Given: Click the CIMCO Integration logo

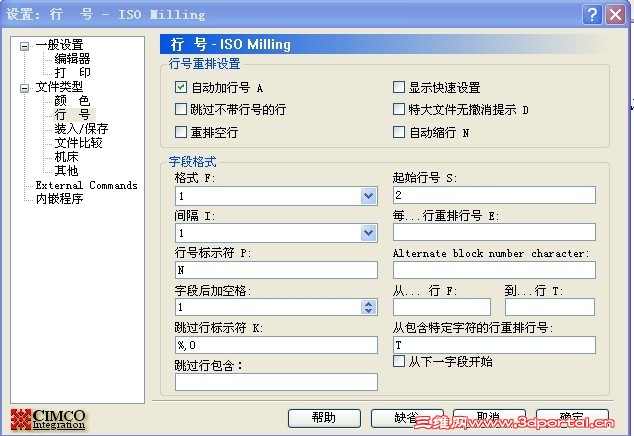Looking at the screenshot, I should pos(48,419).
